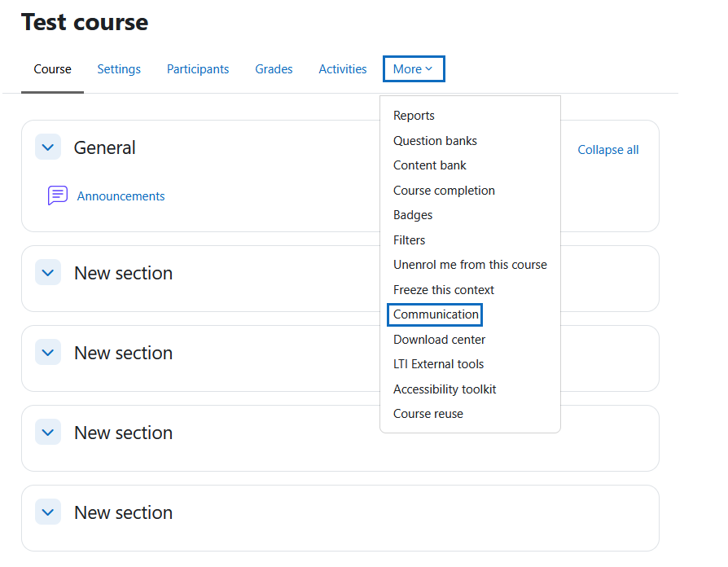728x567 pixels.
Task: Toggle the third New section chevron
Action: pos(48,433)
